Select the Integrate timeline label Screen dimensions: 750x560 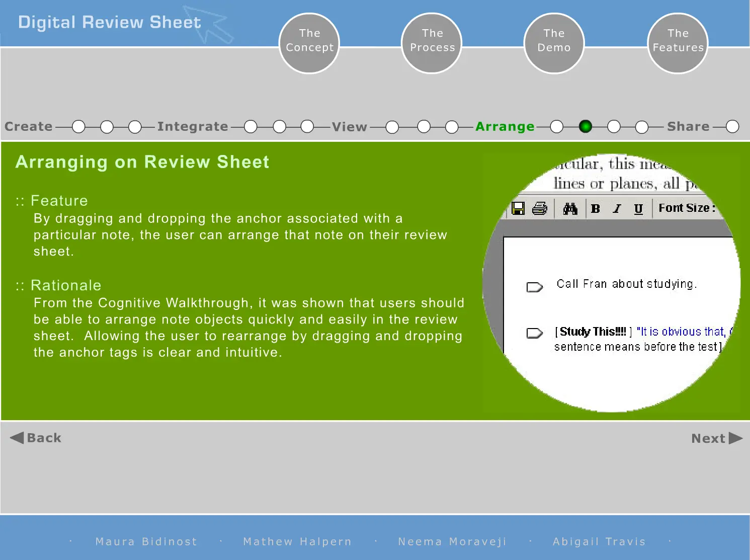tap(193, 126)
